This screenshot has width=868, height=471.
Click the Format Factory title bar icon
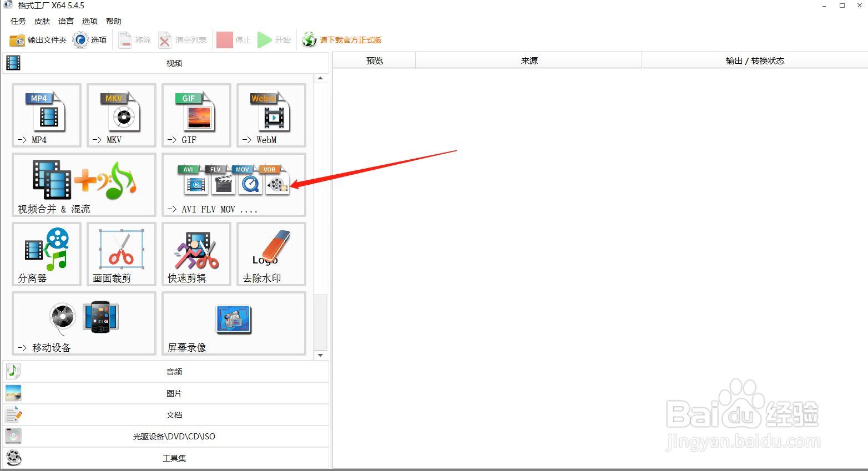point(8,5)
